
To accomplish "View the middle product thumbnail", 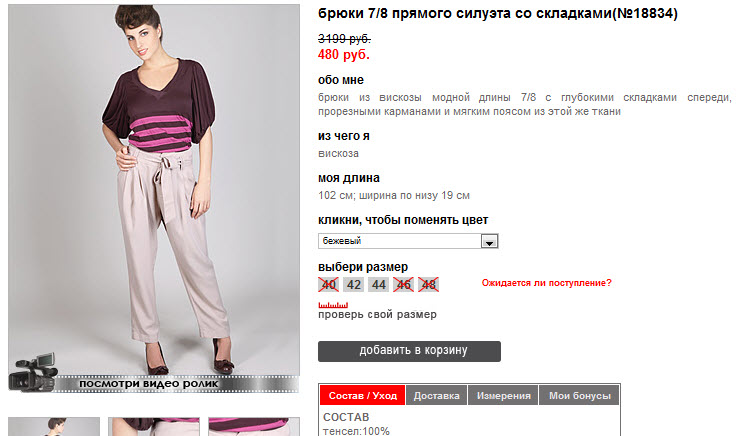I will (154, 427).
